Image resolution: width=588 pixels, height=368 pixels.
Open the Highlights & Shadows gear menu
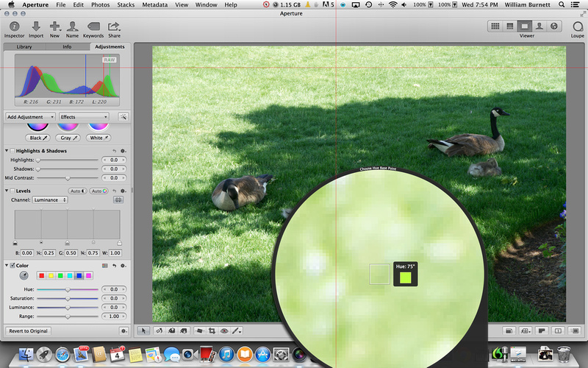point(123,151)
